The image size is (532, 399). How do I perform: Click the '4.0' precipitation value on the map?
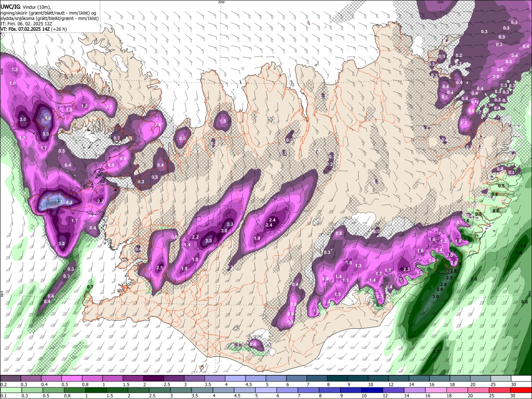[48, 118]
